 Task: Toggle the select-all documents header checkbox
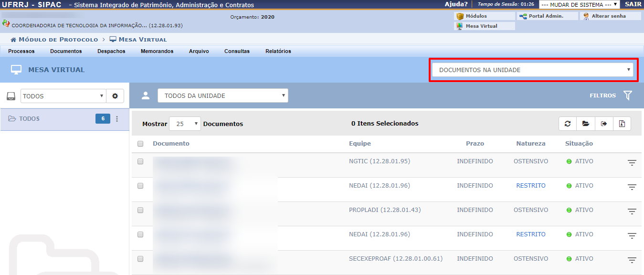point(140,144)
